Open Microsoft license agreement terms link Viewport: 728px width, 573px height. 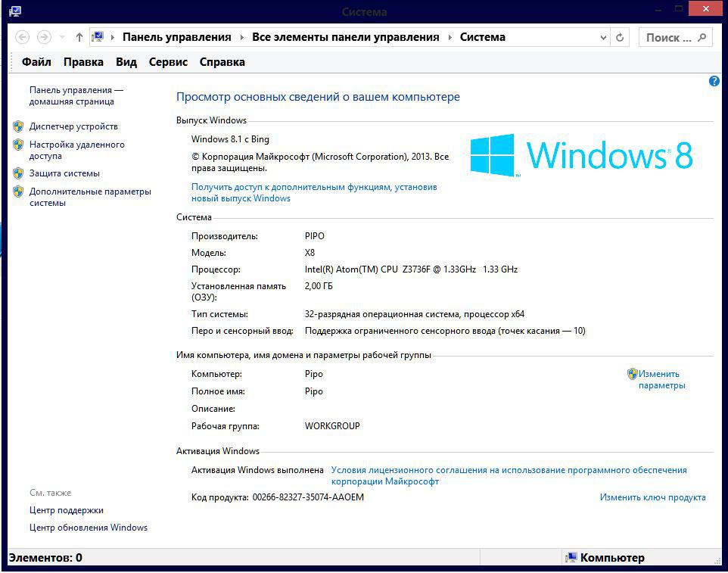click(509, 475)
